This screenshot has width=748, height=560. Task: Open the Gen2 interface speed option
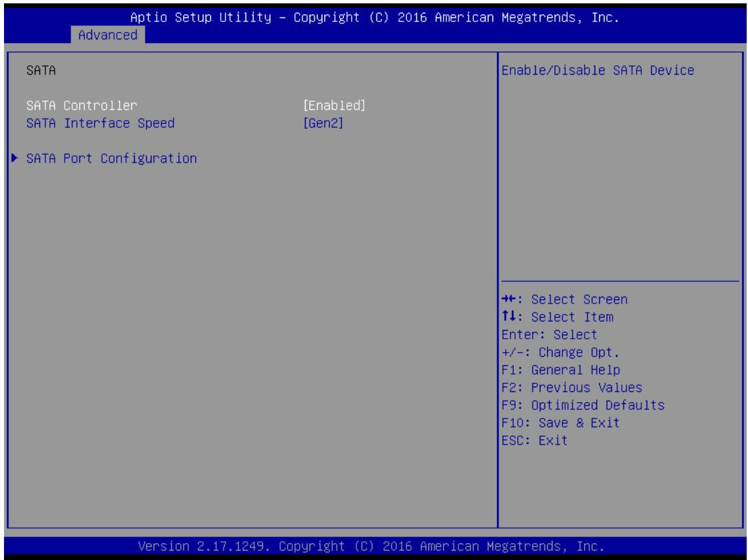(x=323, y=123)
